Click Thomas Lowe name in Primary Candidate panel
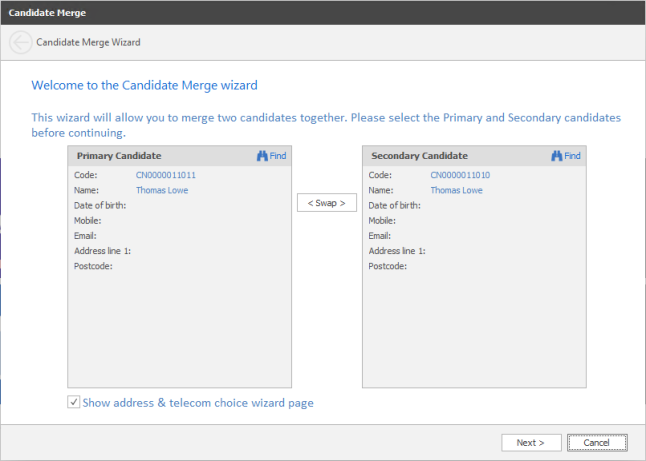Viewport: 646px width, 461px height. pyautogui.click(x=162, y=190)
